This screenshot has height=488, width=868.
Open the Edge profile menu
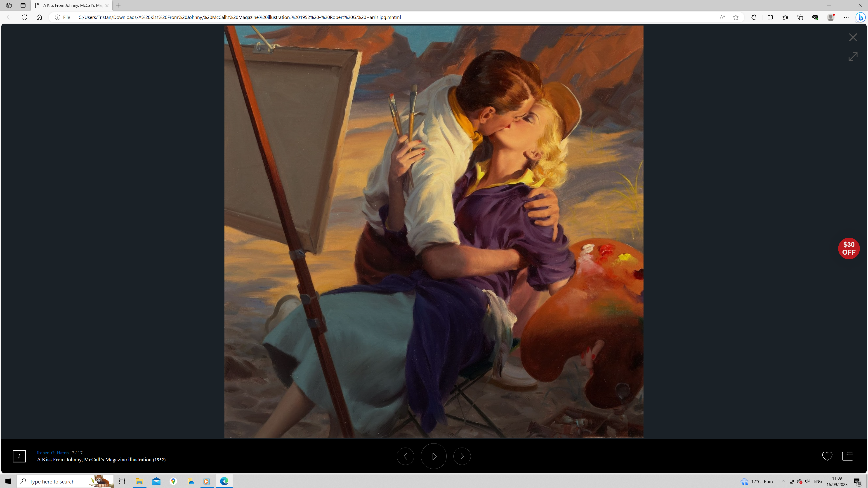click(831, 17)
